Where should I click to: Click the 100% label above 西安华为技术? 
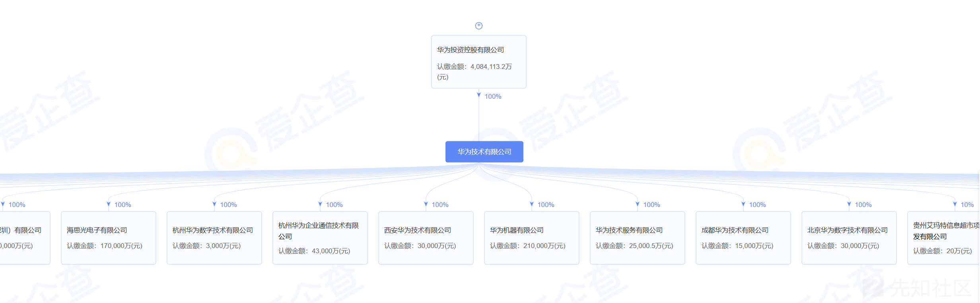pos(440,205)
